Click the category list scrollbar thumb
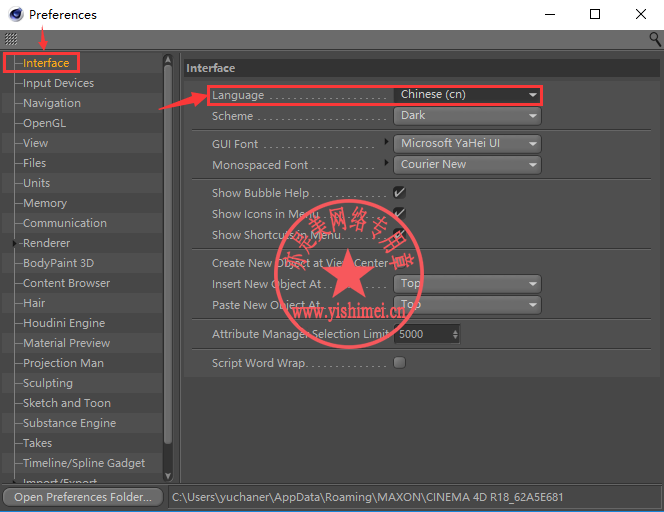The image size is (664, 512). pyautogui.click(x=168, y=254)
